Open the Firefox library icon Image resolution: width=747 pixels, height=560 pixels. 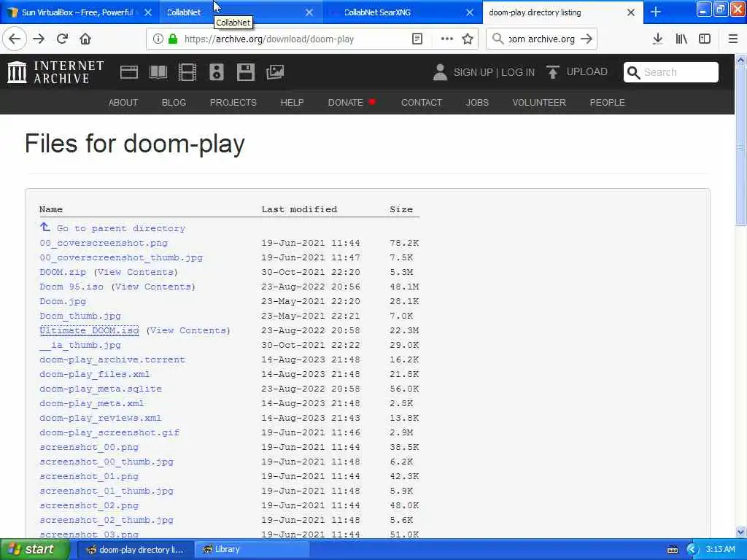pos(681,39)
